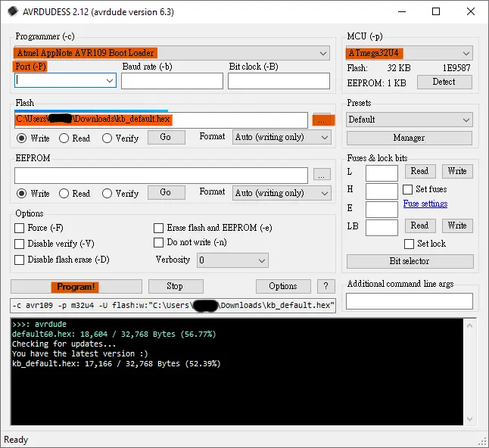Click the Additional command line args field
The height and width of the screenshot is (448, 489).
coord(410,301)
